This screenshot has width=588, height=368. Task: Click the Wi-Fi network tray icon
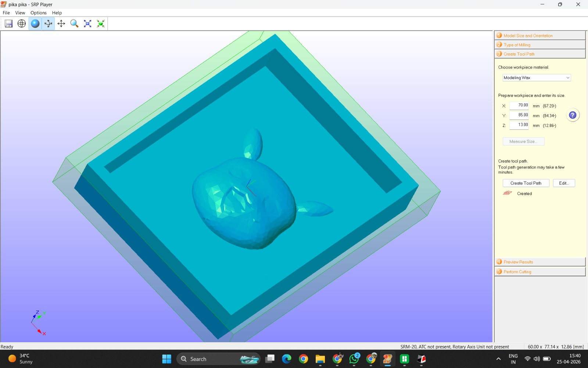click(x=527, y=359)
